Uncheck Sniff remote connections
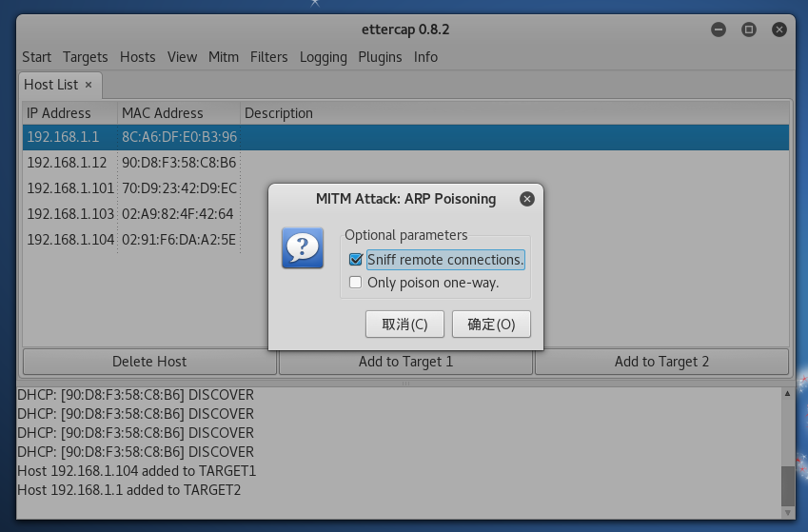Screen dimensions: 808x532 click(356, 259)
